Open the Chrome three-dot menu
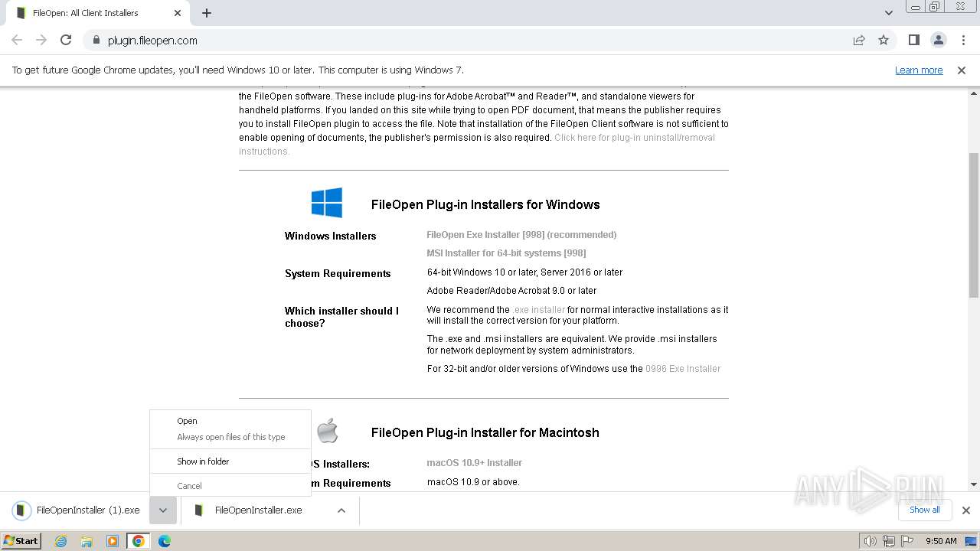Image resolution: width=980 pixels, height=551 pixels. click(963, 41)
